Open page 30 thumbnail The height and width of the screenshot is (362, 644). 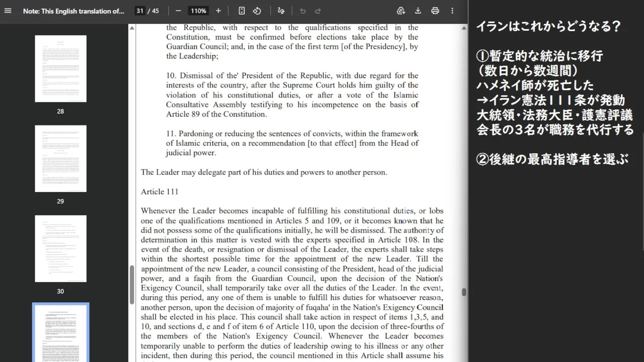[x=60, y=249]
